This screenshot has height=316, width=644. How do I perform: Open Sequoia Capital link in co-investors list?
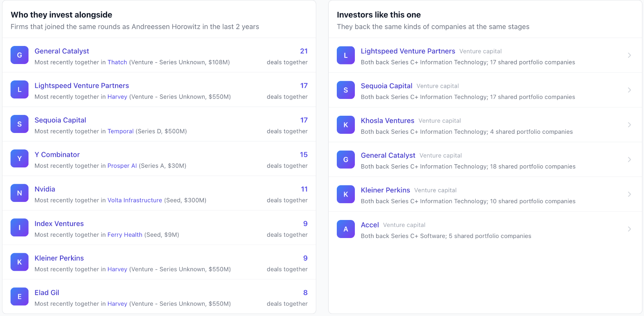pyautogui.click(x=60, y=120)
